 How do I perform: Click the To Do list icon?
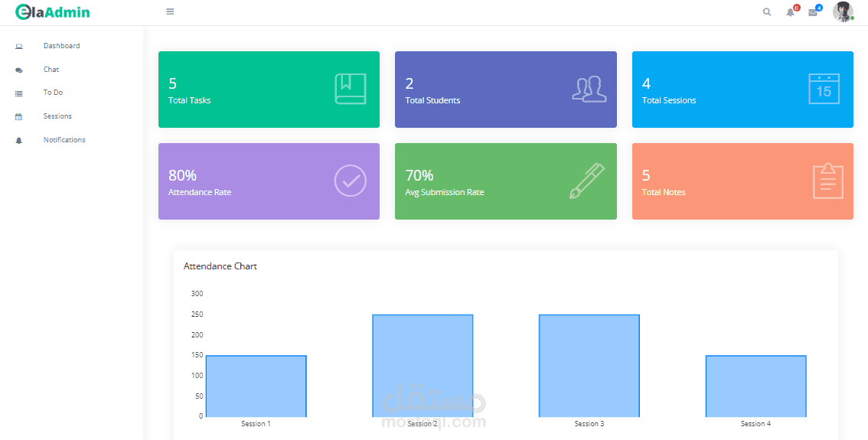pyautogui.click(x=19, y=93)
